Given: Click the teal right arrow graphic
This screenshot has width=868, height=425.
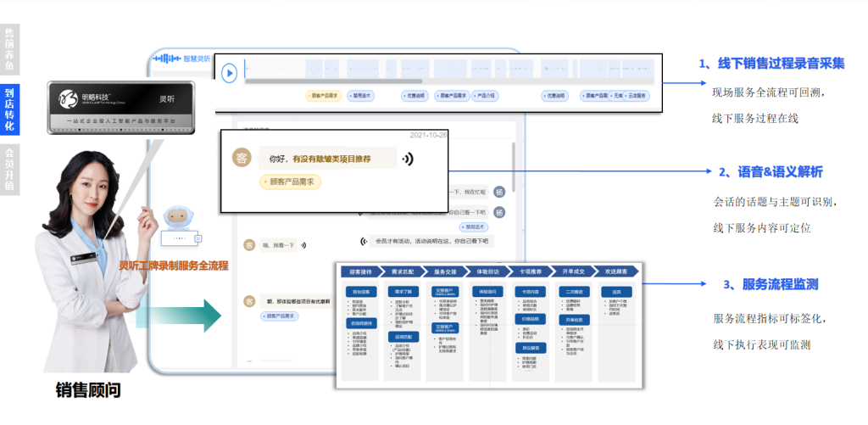Looking at the screenshot, I should click(x=201, y=315).
